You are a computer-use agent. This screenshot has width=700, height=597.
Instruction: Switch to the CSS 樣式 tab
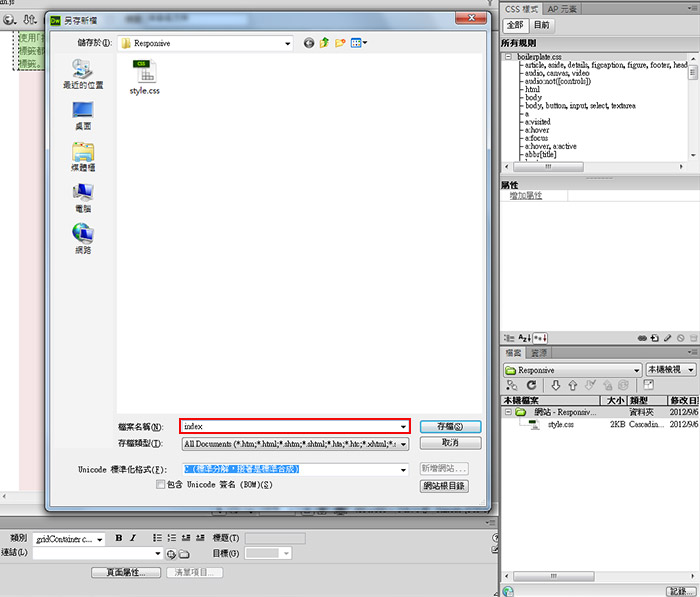tap(521, 9)
